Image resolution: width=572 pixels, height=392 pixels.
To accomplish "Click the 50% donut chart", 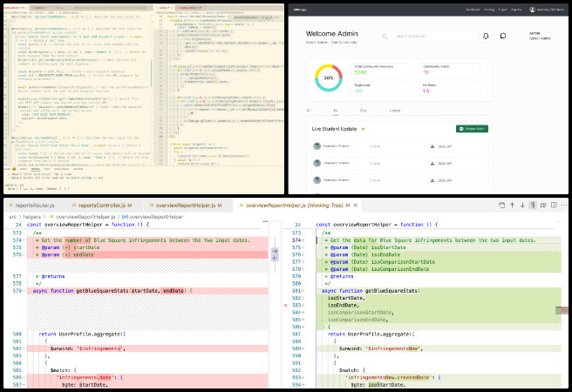I will (x=329, y=78).
